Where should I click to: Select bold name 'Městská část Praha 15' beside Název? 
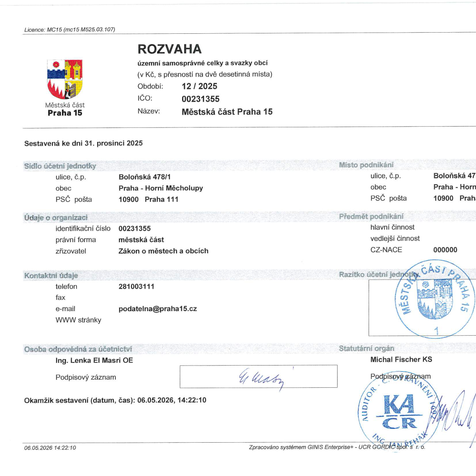[x=227, y=112]
